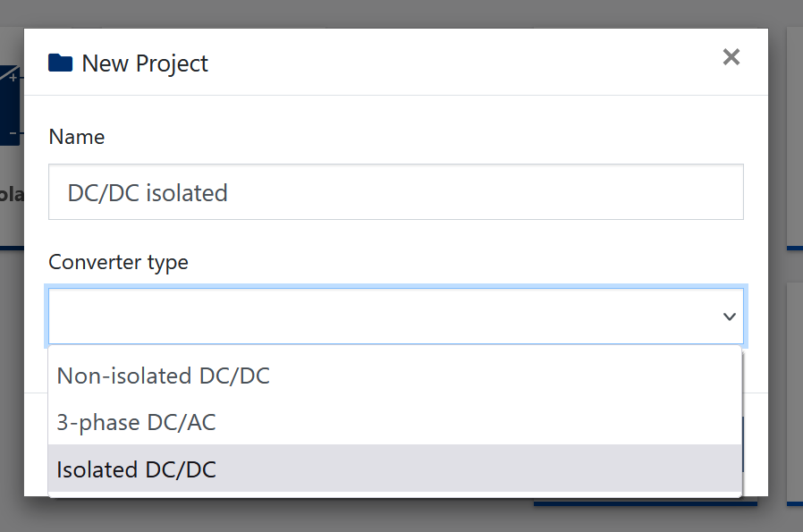This screenshot has width=803, height=532.
Task: Click the Name field label
Action: tap(76, 137)
